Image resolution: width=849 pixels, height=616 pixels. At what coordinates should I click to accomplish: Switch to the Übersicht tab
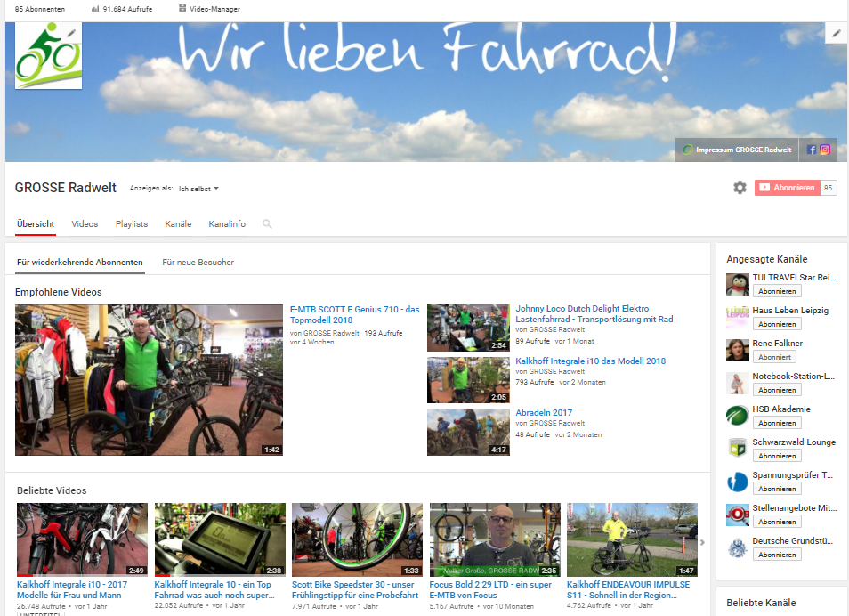click(36, 223)
